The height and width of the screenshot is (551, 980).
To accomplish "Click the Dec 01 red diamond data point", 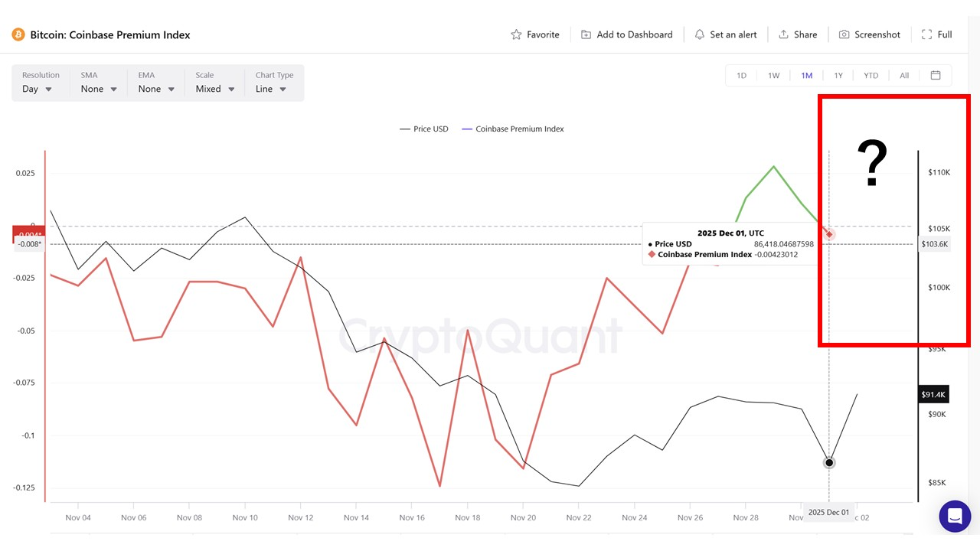I will pos(829,234).
